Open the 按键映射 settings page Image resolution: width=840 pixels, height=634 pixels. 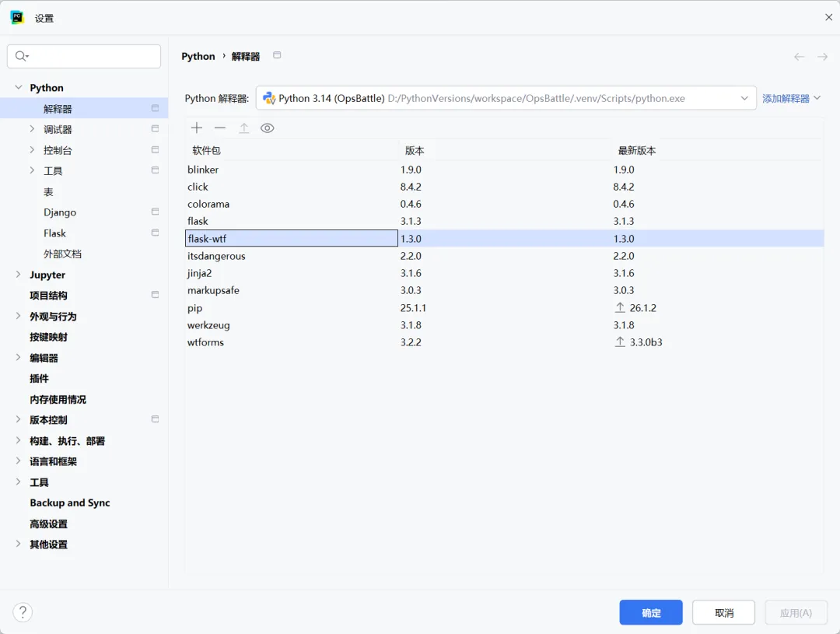49,337
